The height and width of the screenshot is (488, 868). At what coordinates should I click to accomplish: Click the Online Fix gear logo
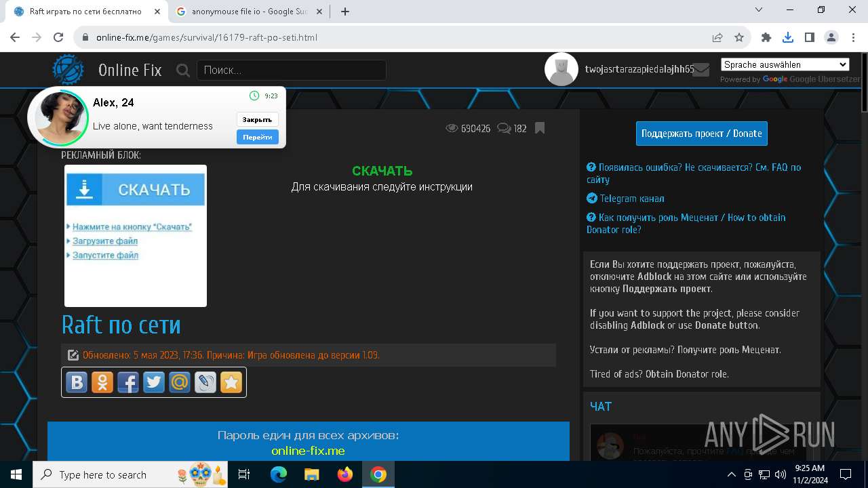click(68, 70)
